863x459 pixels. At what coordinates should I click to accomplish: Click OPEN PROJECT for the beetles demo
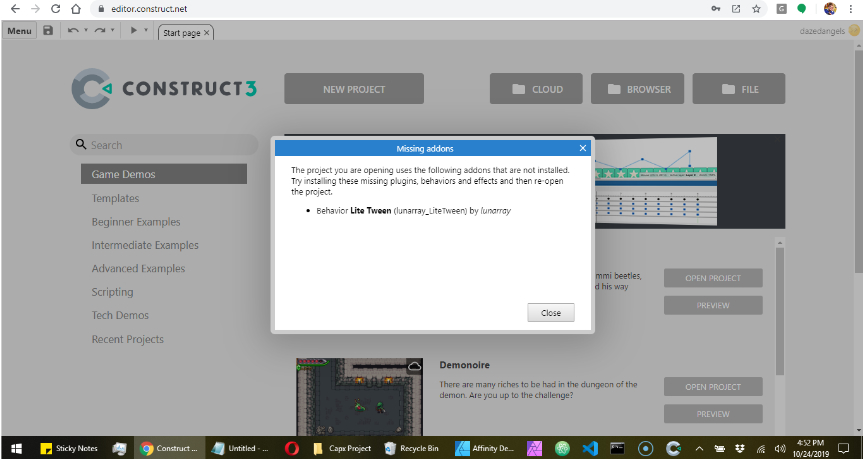point(713,278)
